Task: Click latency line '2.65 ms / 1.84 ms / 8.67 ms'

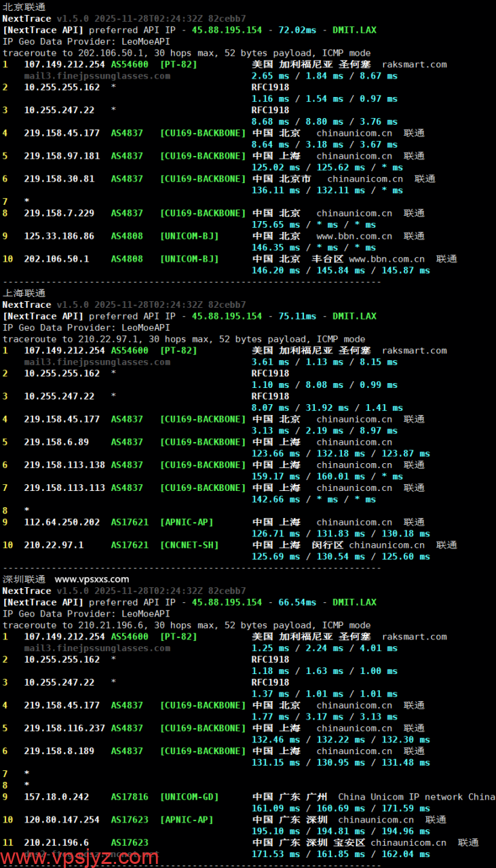Action: [324, 76]
